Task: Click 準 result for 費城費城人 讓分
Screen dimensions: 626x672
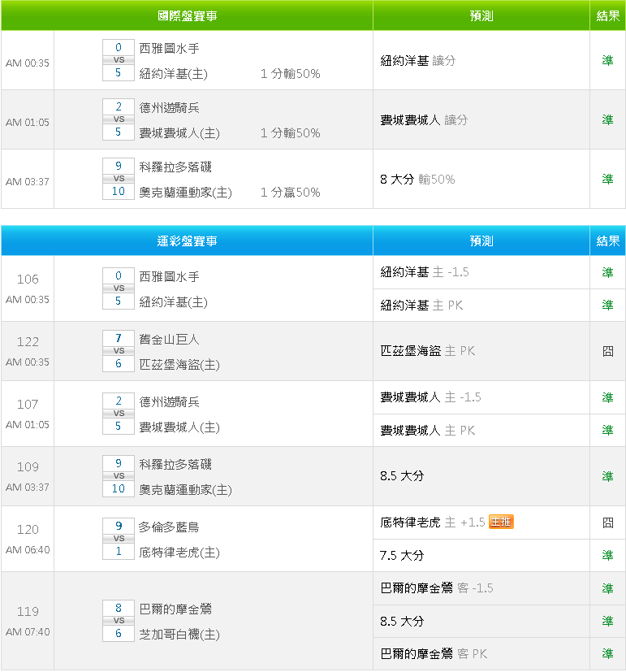Action: (x=607, y=119)
